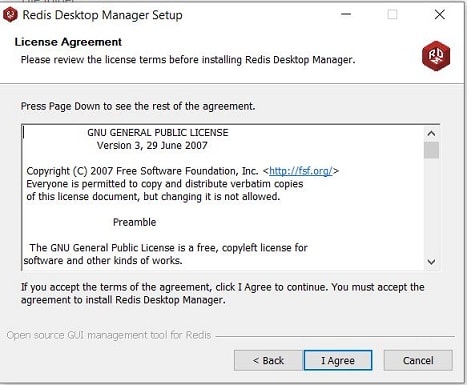
Task: Click the scroll up arrow in license box
Action: (x=431, y=134)
